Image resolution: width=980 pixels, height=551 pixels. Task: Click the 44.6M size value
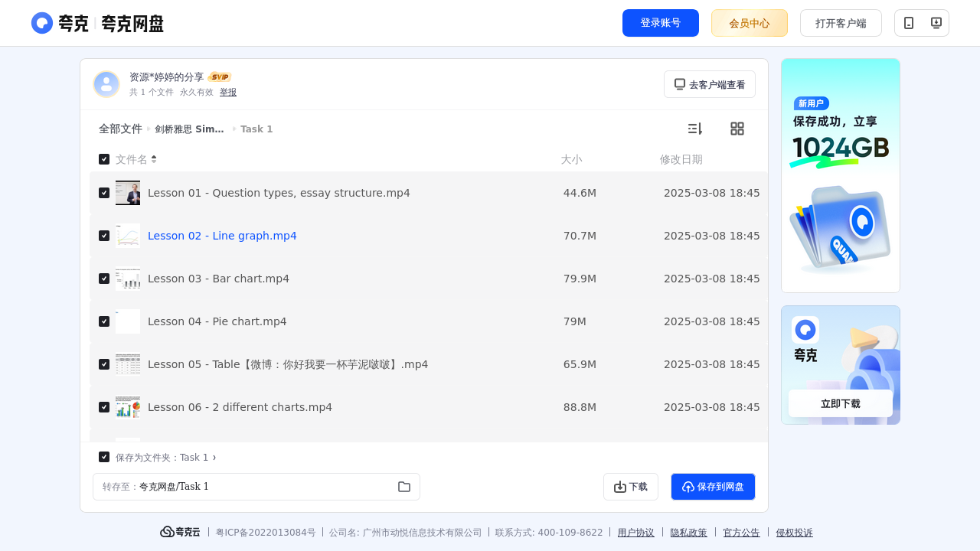(x=580, y=193)
